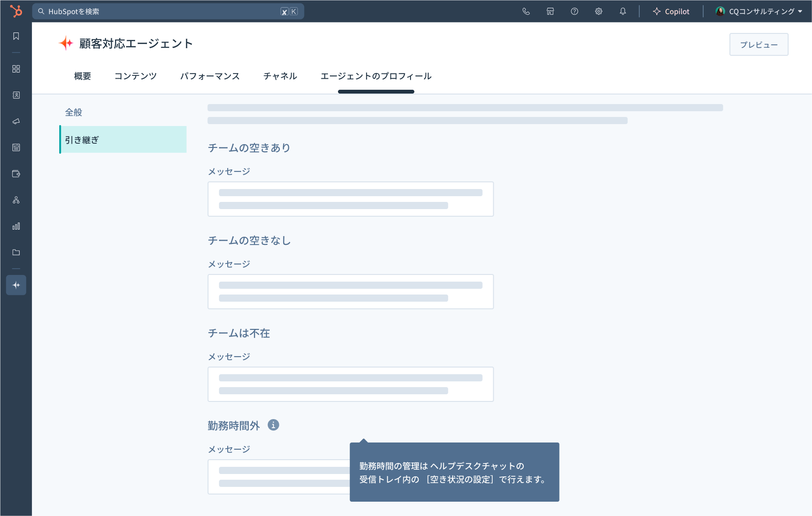
Task: Select the Breeze AI sparkle sidebar icon
Action: pyautogui.click(x=16, y=285)
